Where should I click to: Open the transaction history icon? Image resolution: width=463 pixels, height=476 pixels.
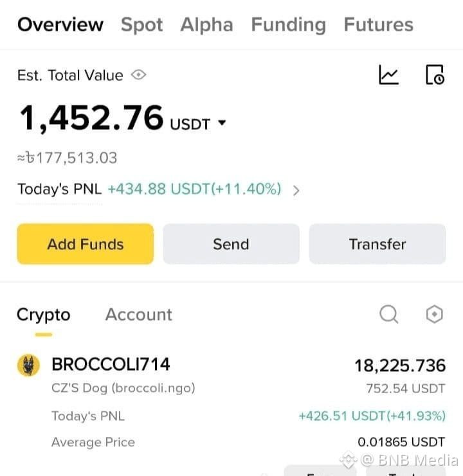tap(435, 75)
